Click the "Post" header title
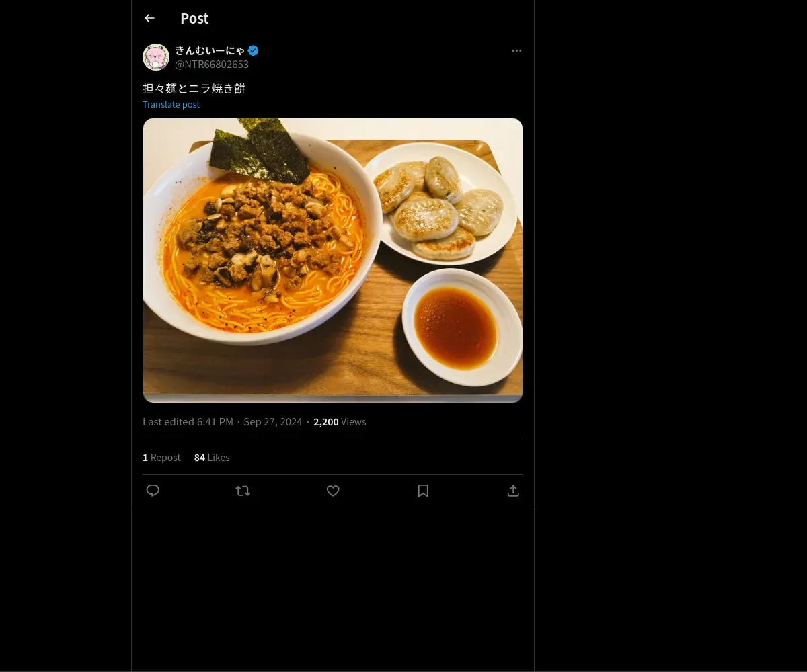This screenshot has height=672, width=807. click(194, 19)
